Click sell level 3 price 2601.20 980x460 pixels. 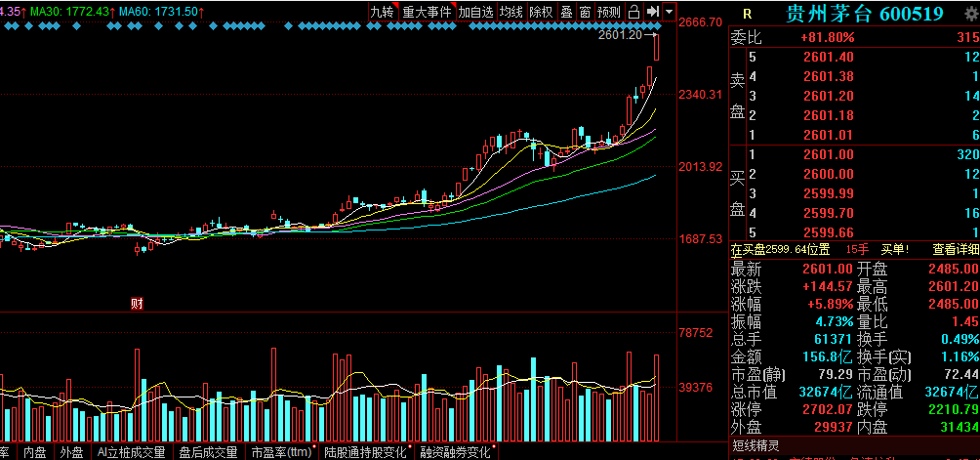click(x=830, y=97)
